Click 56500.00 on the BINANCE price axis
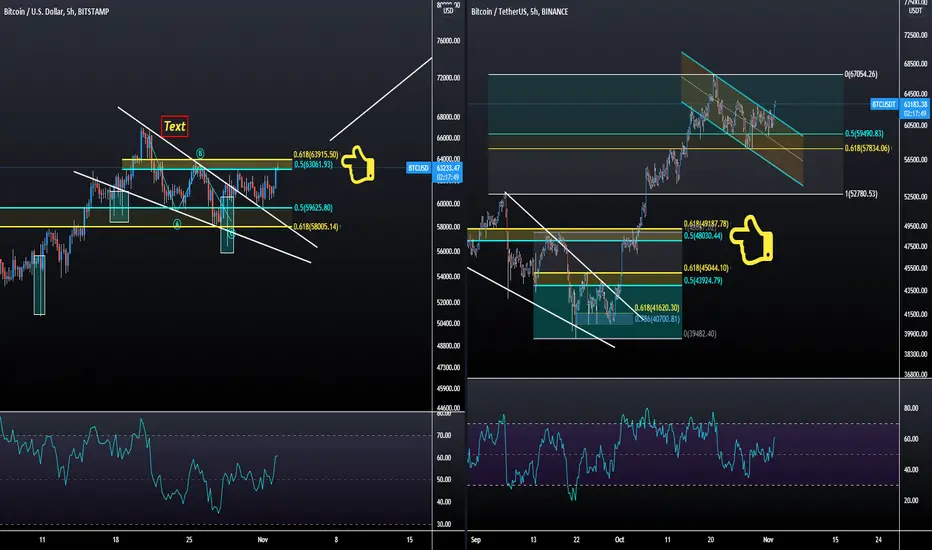This screenshot has width=932, height=550. click(x=916, y=159)
